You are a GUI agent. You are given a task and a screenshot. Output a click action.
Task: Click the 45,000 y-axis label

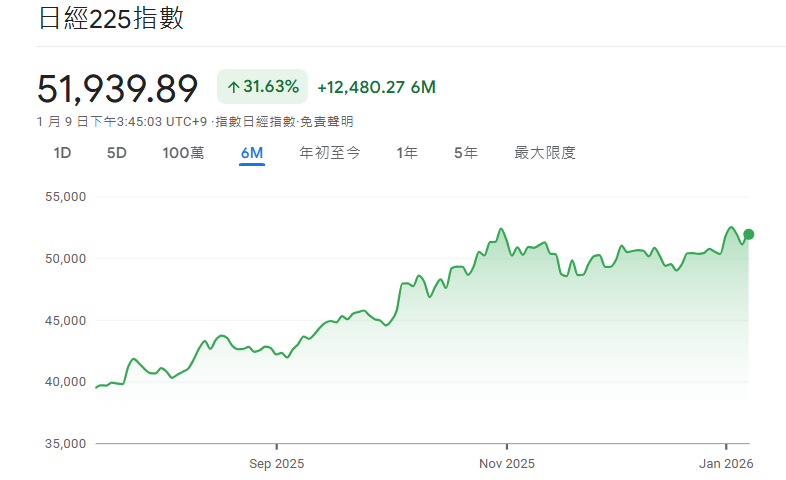pos(66,320)
